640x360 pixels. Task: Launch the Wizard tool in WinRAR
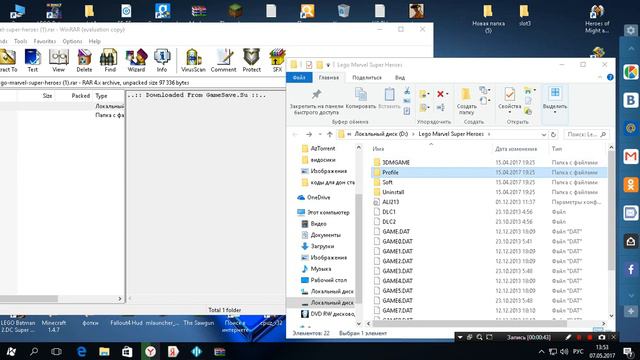click(136, 60)
